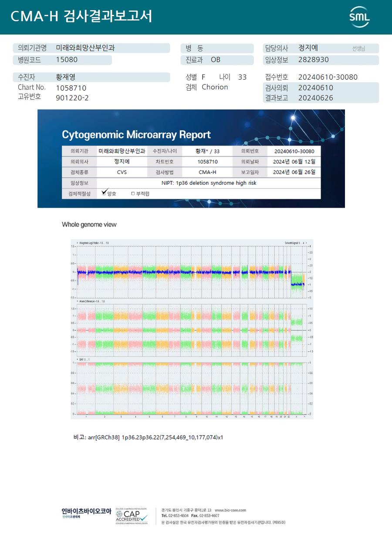Tick the 부적합 checkbox
This screenshot has height=554, width=392.
coord(133,194)
